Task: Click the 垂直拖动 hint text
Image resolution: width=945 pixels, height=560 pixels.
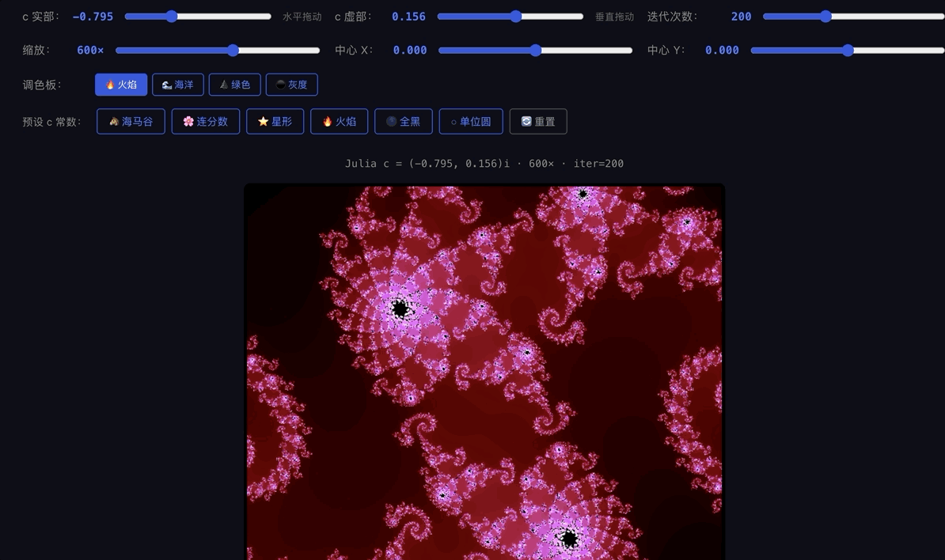Action: click(x=615, y=17)
